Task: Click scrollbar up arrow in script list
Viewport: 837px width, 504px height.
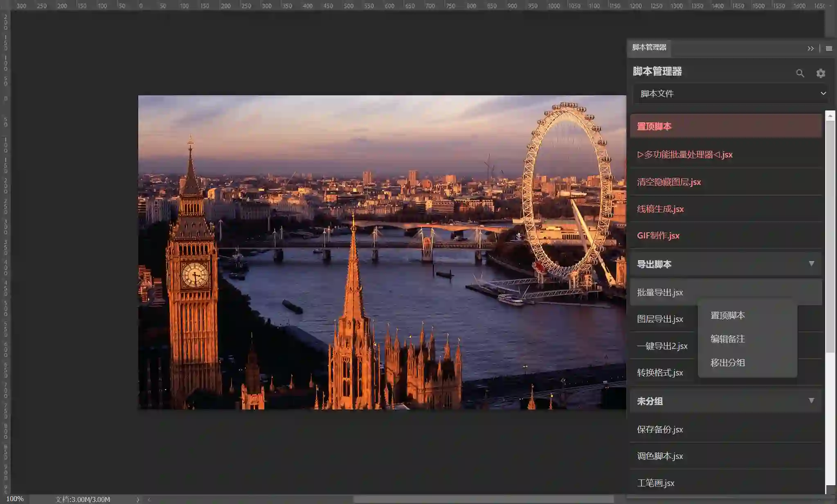Action: 830,116
